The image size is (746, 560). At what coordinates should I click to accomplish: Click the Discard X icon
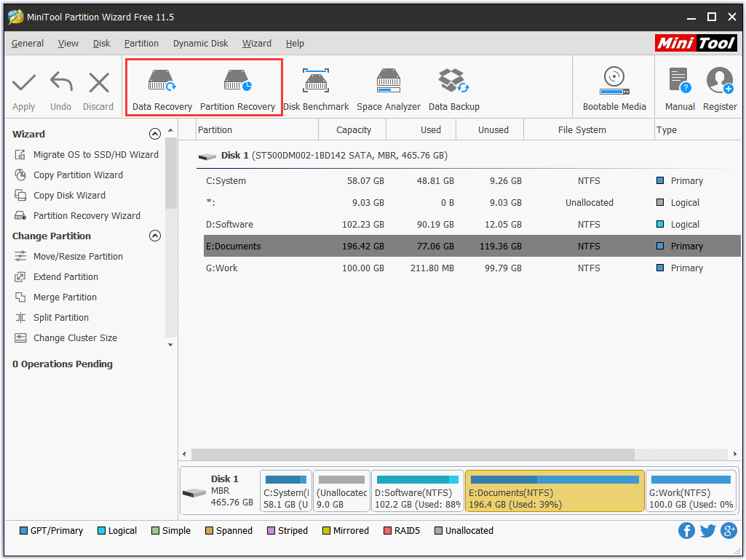tap(99, 83)
